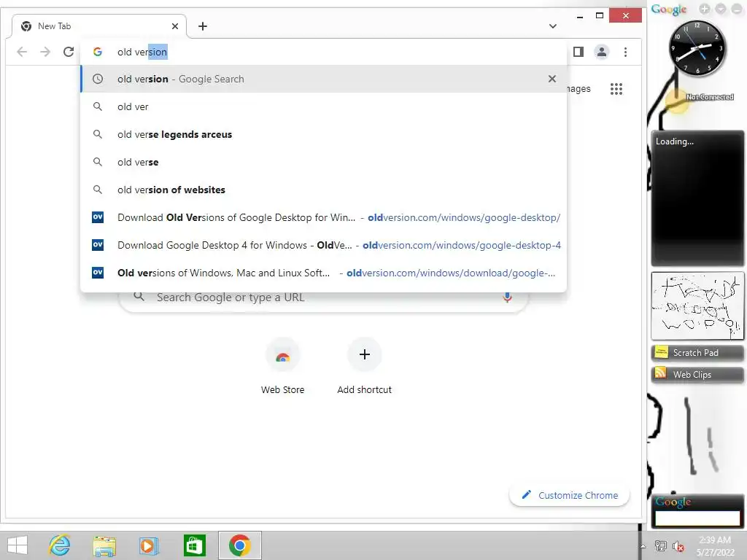Minimize the Google sidebar
Image resolution: width=747 pixels, height=560 pixels.
tap(737, 9)
